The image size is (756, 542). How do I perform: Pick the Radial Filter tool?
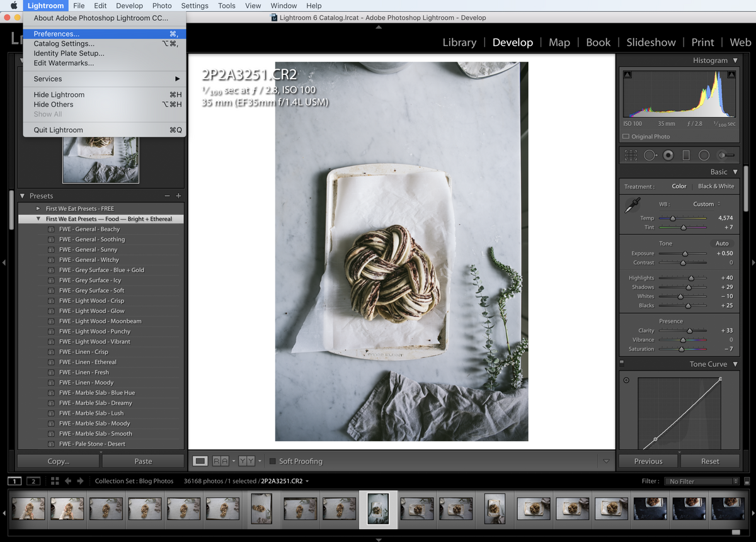point(704,155)
